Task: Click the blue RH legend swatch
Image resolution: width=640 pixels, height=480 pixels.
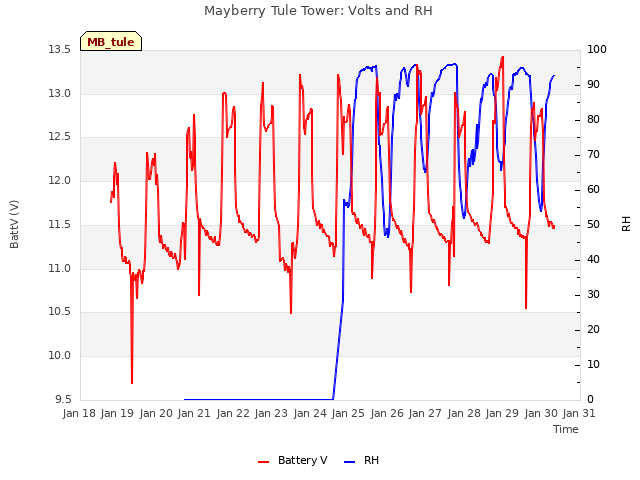Action: 350,461
